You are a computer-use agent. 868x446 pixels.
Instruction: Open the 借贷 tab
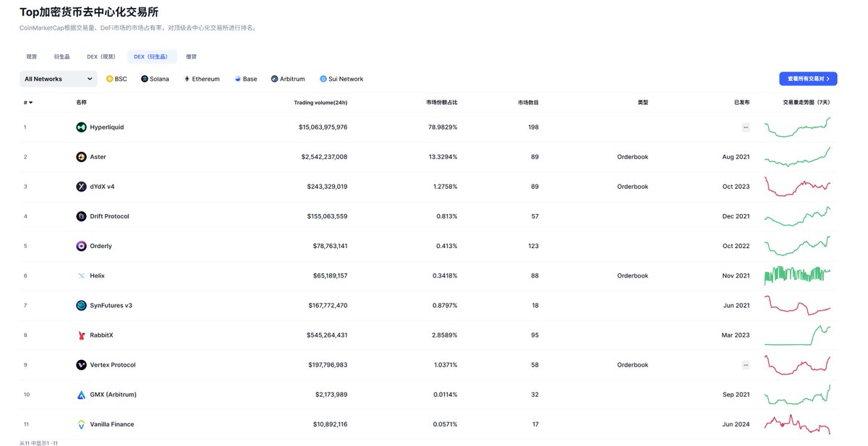pyautogui.click(x=191, y=56)
